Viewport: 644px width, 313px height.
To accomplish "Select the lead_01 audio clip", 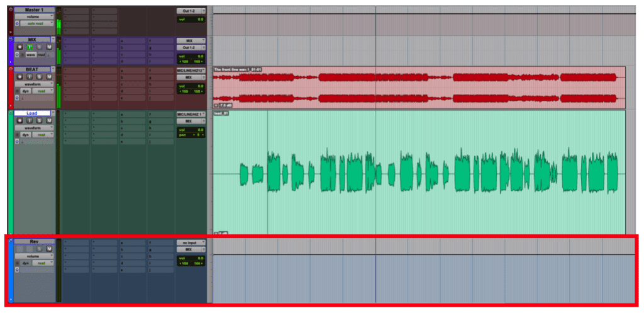I will click(x=419, y=172).
